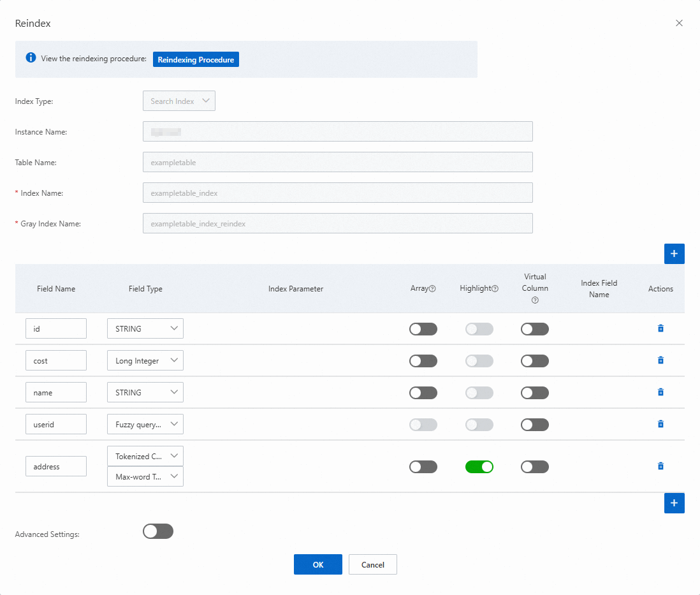Open Field Type dropdown for id field

tap(145, 328)
